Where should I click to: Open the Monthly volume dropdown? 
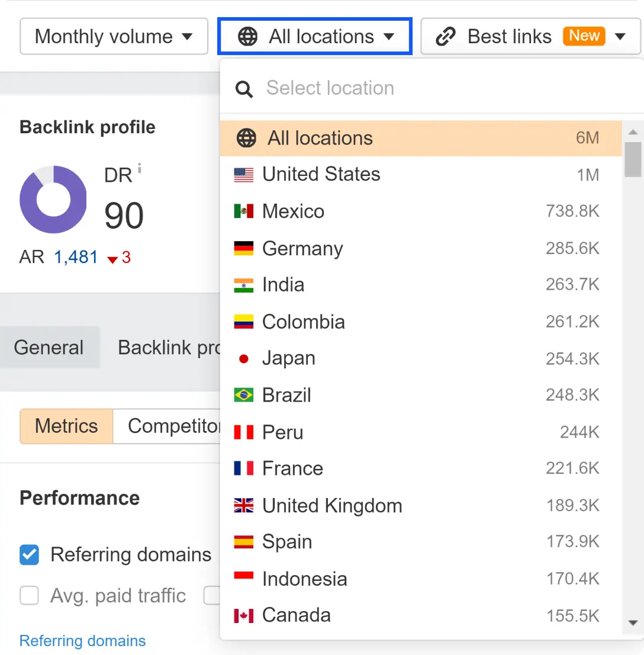[x=114, y=36]
